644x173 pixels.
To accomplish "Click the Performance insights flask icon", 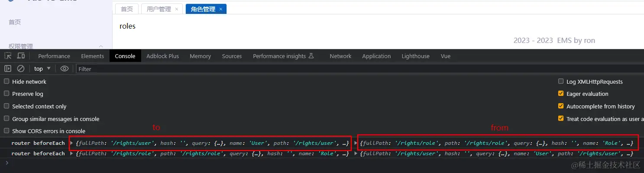I will [311, 56].
